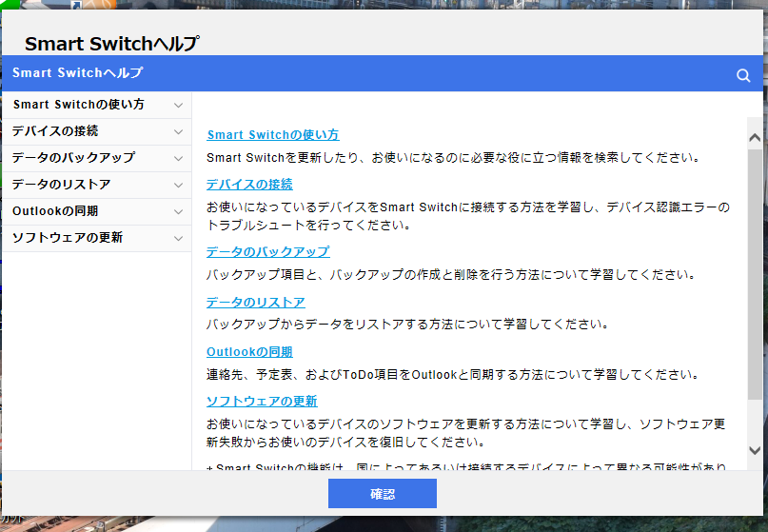
Task: Select Outlookの同期 in the sidebar
Action: (x=97, y=211)
